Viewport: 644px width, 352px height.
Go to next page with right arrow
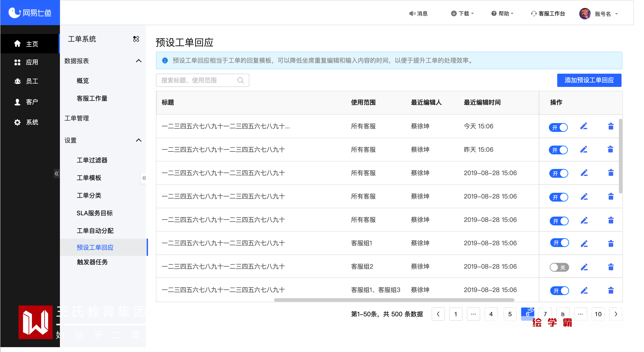tap(616, 314)
